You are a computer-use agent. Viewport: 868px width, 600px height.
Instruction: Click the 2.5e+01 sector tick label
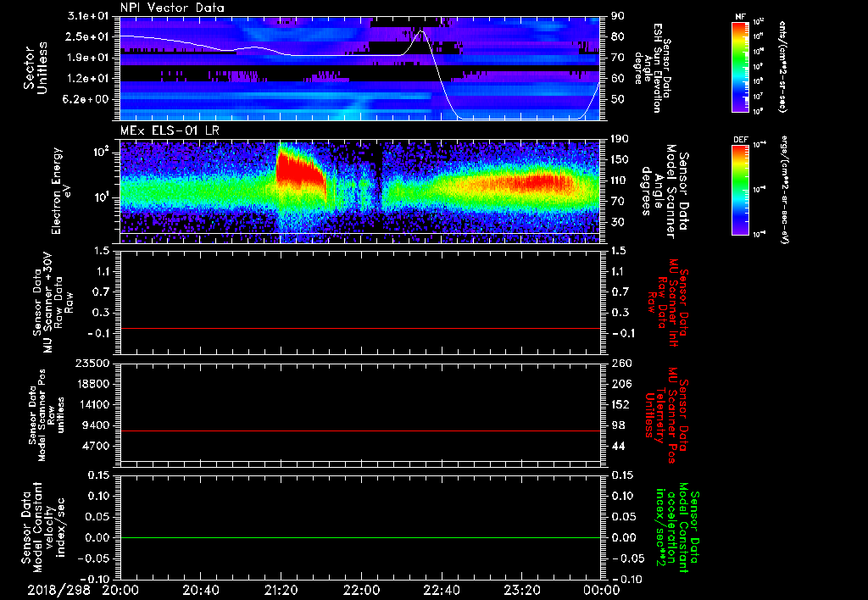[88, 36]
